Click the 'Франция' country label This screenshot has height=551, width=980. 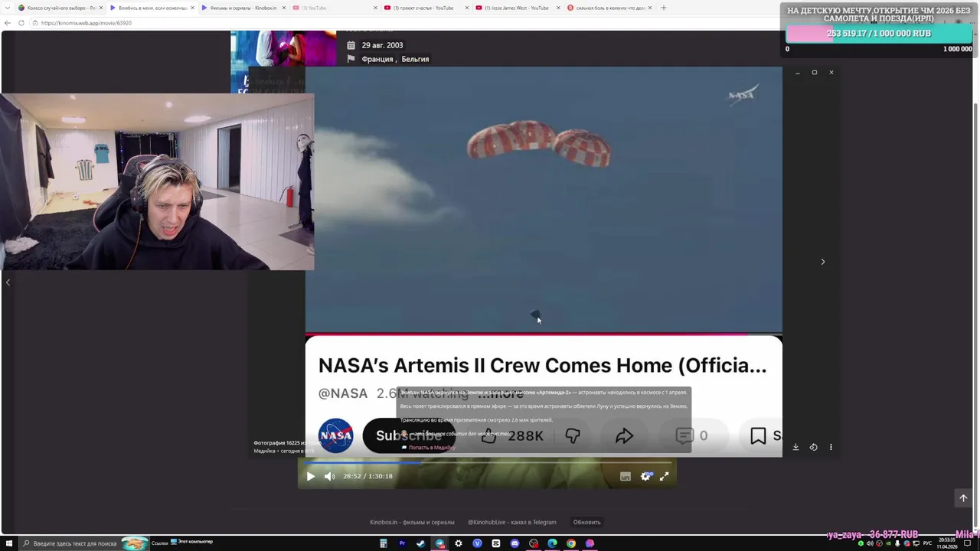click(377, 59)
